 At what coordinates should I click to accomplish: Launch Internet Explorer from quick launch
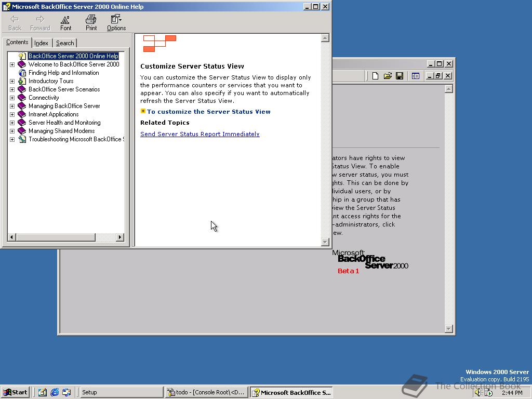tap(54, 392)
